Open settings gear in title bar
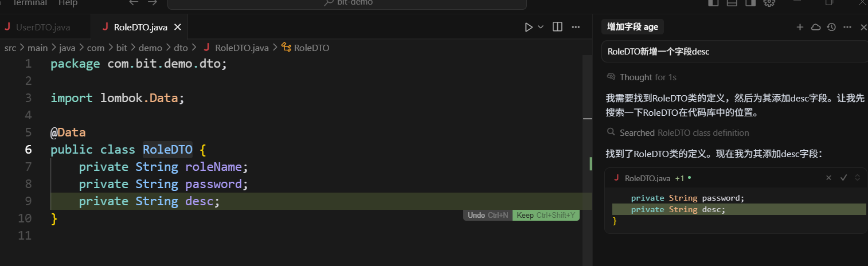This screenshot has width=868, height=266. 769,3
